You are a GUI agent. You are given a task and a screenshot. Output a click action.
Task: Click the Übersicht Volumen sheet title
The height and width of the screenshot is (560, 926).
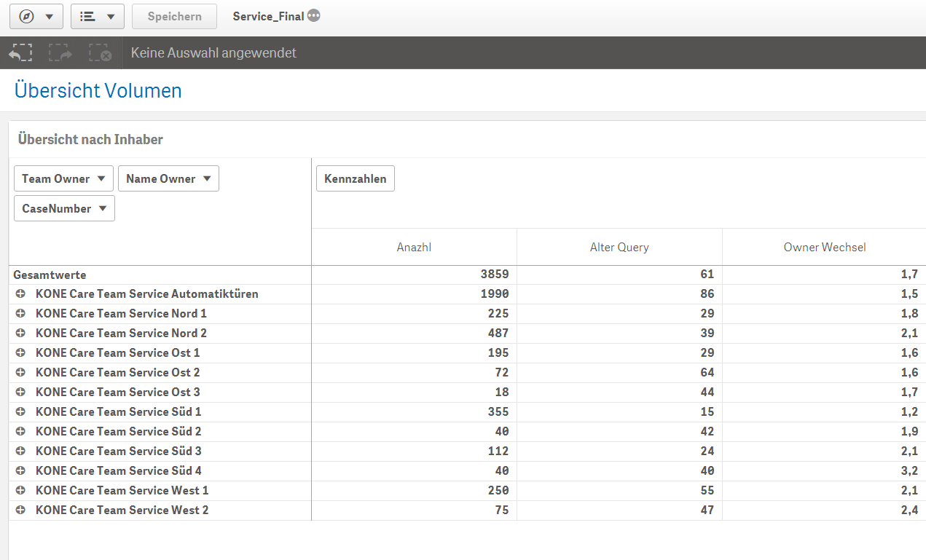tap(98, 90)
